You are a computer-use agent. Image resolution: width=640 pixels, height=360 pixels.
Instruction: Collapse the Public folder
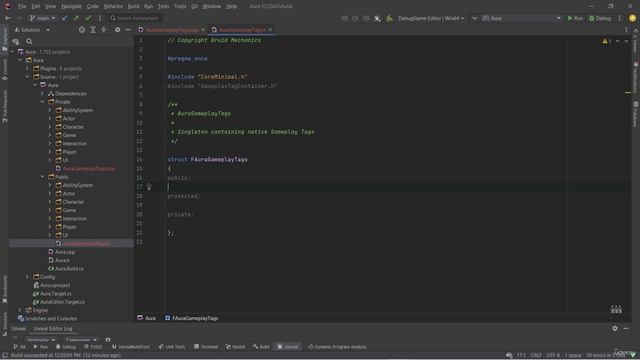click(42, 177)
